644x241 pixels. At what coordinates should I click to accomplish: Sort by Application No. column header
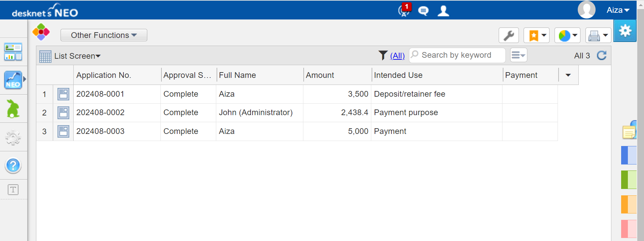point(104,75)
